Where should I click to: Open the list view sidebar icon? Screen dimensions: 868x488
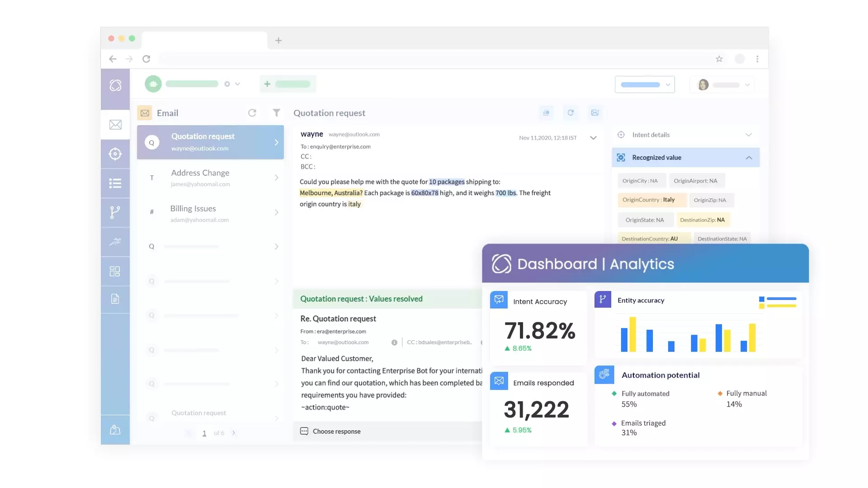pos(115,183)
